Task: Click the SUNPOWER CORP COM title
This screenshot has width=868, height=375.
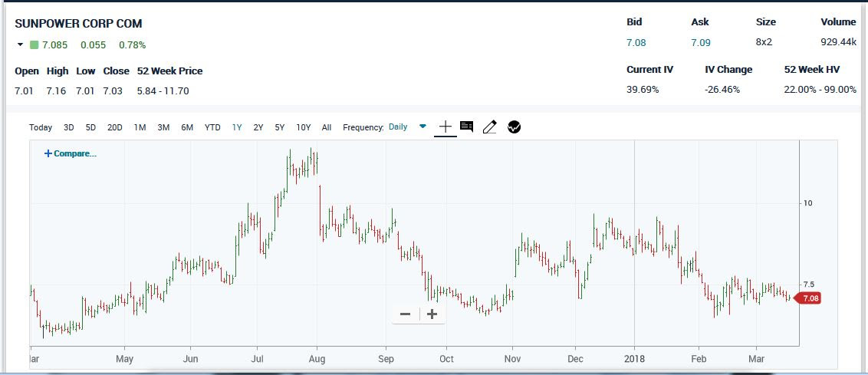Action: click(x=79, y=24)
